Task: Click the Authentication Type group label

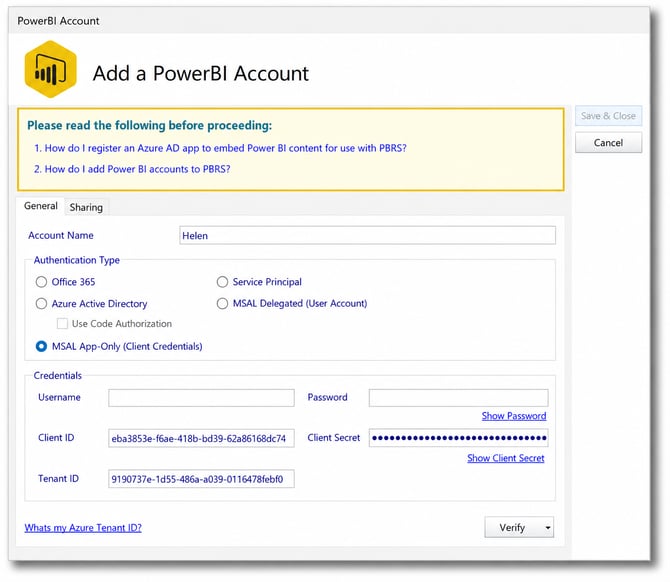Action: [x=76, y=260]
